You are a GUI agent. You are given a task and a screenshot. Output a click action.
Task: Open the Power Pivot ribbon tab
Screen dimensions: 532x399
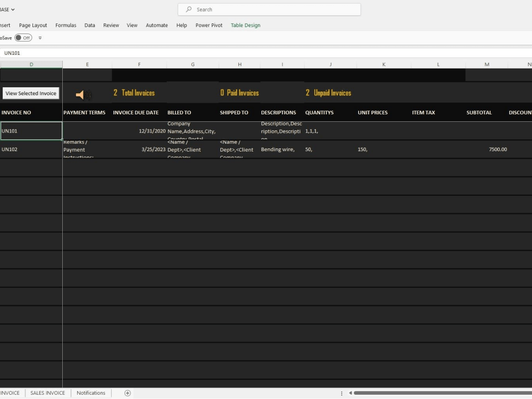pyautogui.click(x=209, y=25)
